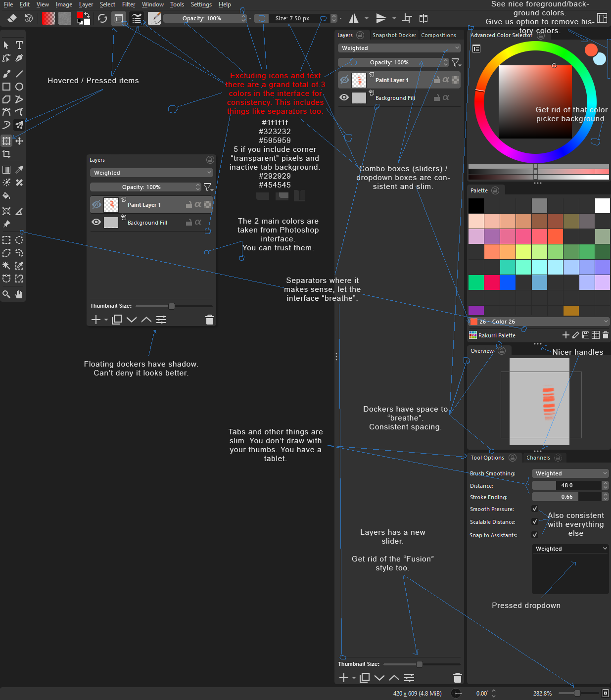Screen dimensions: 611x700
Task: Delete layer in docked Layers panel
Action: pyautogui.click(x=458, y=678)
